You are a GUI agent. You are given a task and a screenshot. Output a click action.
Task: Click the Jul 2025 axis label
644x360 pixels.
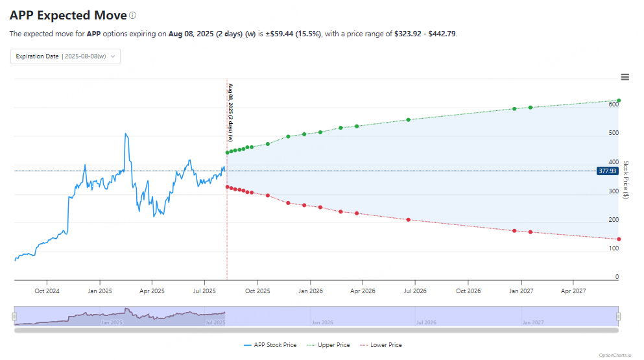pos(204,291)
